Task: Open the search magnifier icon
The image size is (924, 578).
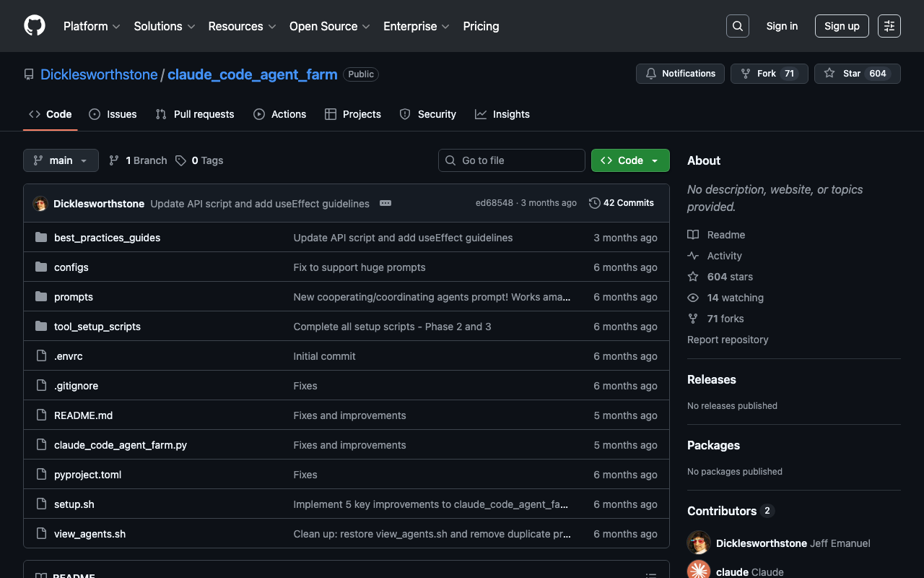Action: click(737, 26)
